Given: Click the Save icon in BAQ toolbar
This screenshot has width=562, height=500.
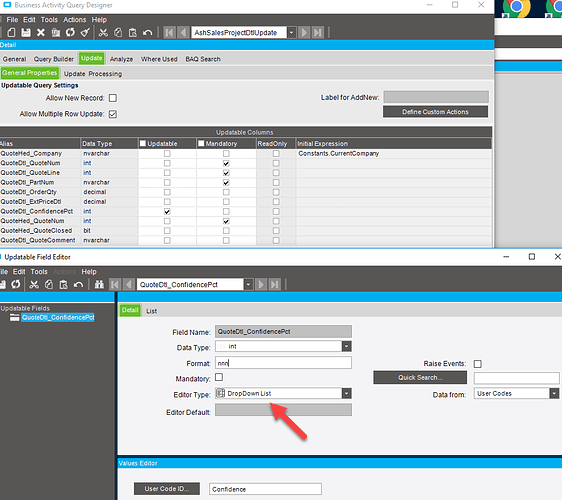Looking at the screenshot, I should (26, 33).
